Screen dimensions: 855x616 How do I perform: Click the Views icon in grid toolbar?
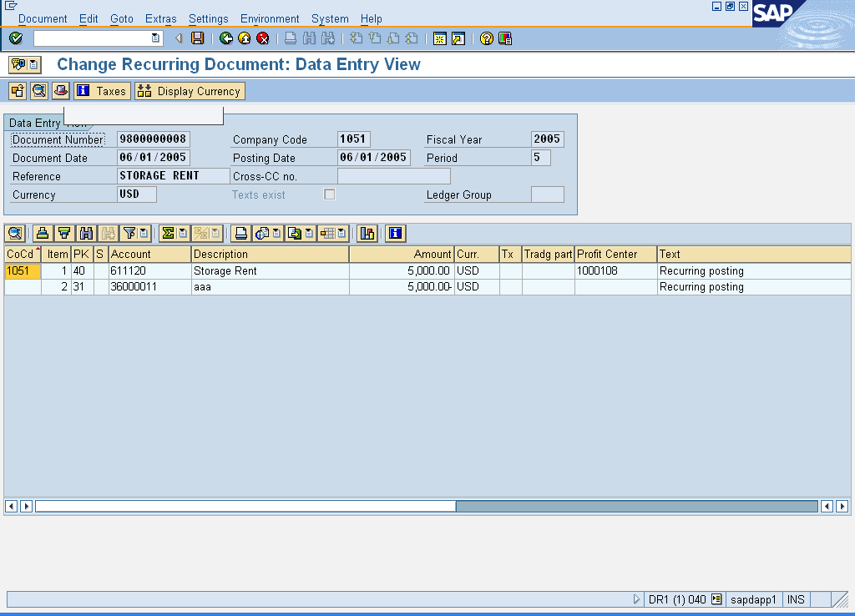click(262, 234)
